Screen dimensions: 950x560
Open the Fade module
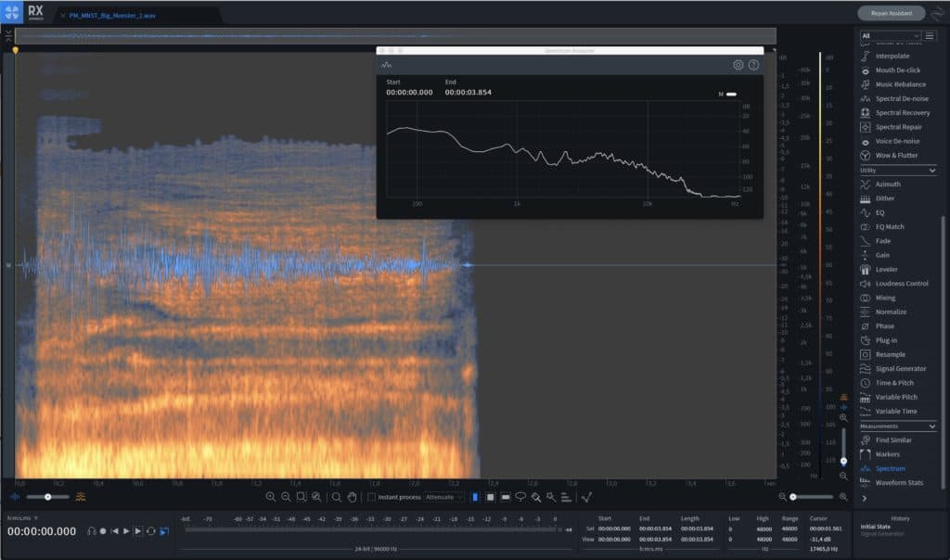883,241
